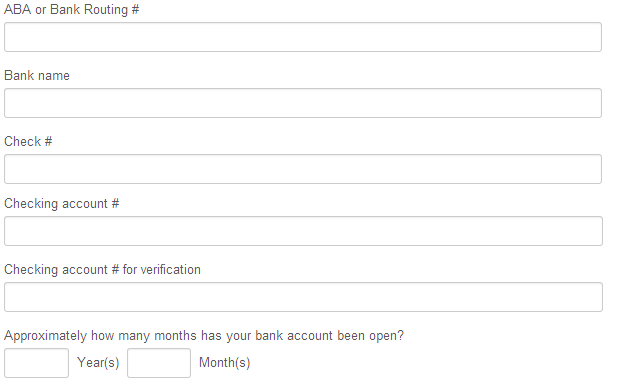Select the small box left of Month(s)
Image resolution: width=618 pixels, height=386 pixels.
point(159,363)
